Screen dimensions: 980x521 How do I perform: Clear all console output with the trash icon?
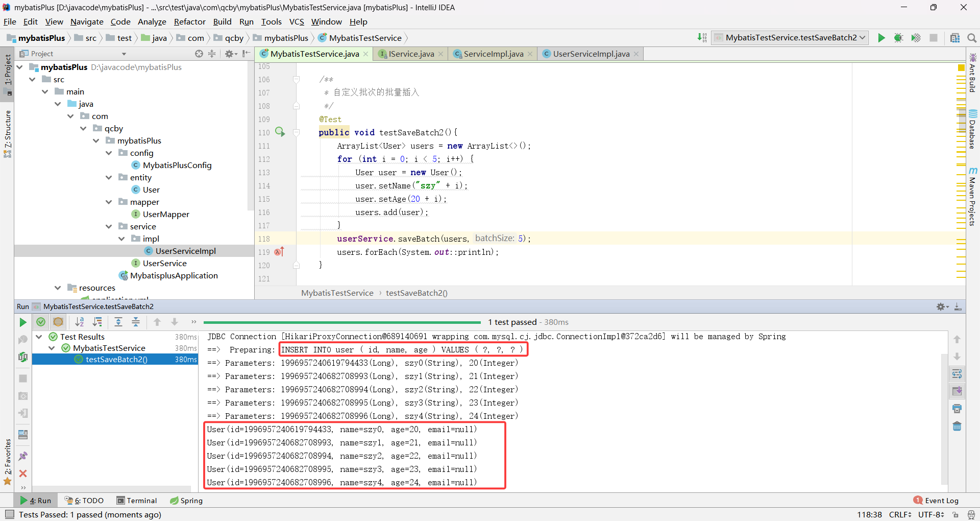(x=957, y=426)
